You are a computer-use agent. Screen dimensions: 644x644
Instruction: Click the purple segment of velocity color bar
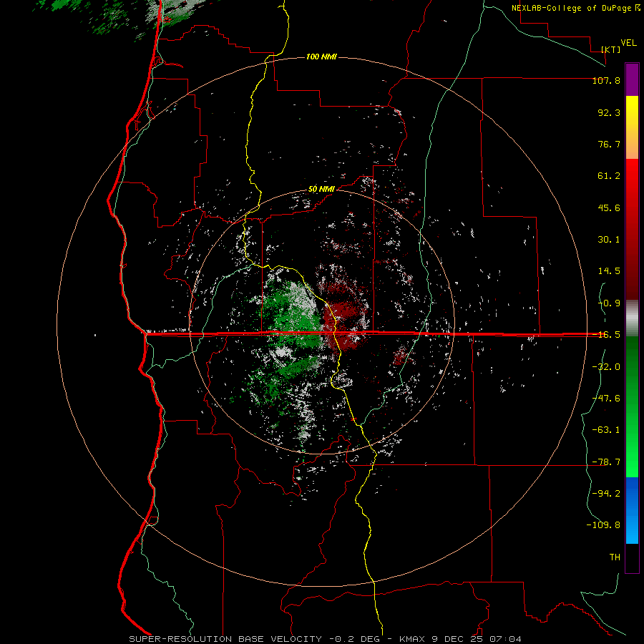[x=632, y=80]
